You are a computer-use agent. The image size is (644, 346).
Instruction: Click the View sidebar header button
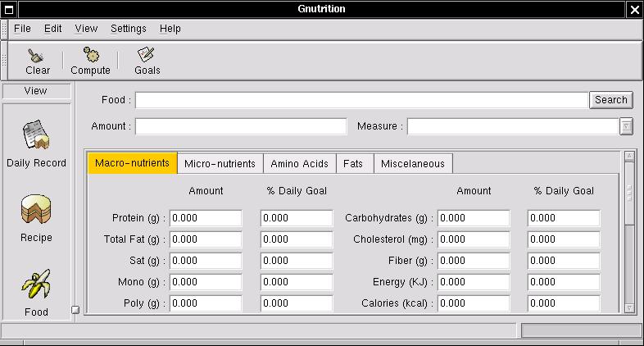pyautogui.click(x=36, y=91)
